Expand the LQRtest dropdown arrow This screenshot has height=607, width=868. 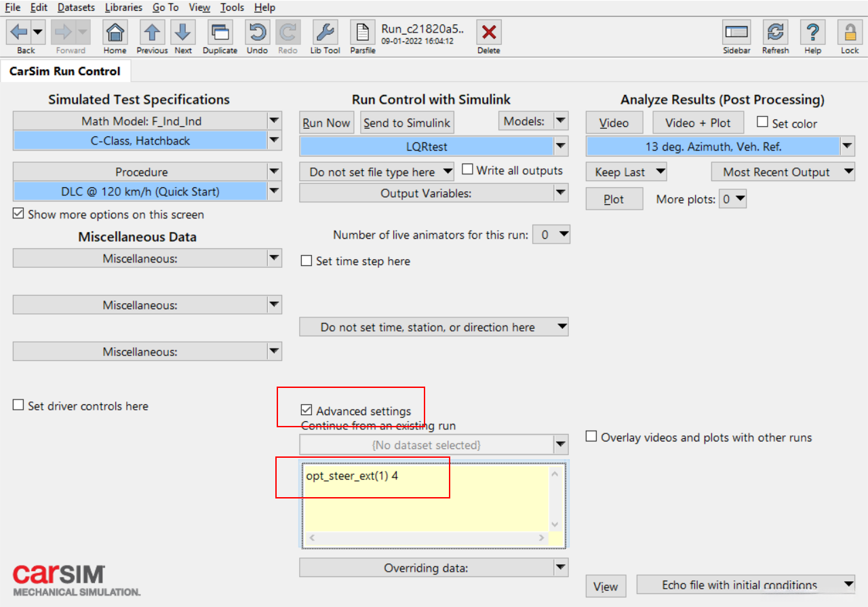tap(561, 146)
